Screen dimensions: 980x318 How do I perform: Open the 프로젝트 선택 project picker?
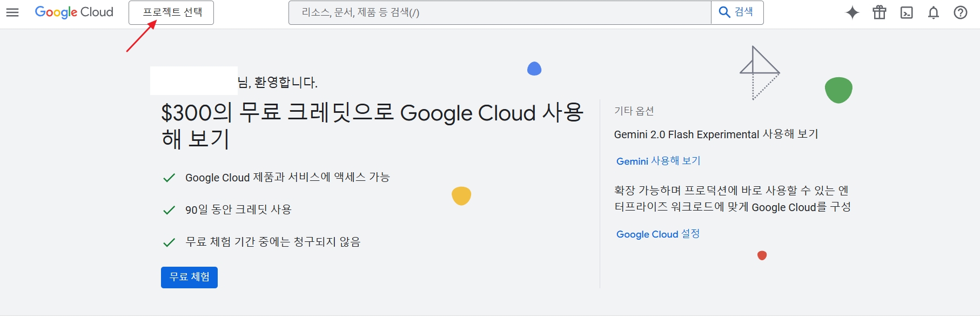171,12
